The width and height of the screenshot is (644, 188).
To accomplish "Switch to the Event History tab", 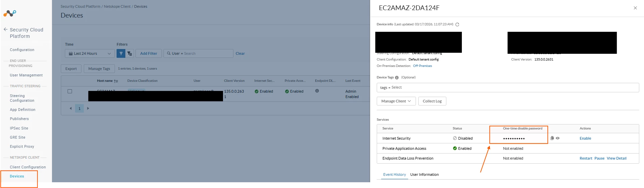I will point(394,175).
